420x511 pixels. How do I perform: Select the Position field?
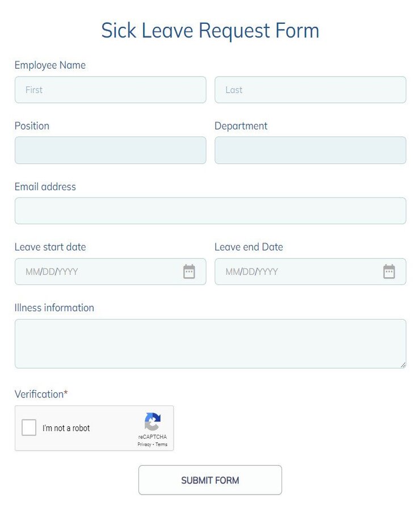pyautogui.click(x=110, y=150)
